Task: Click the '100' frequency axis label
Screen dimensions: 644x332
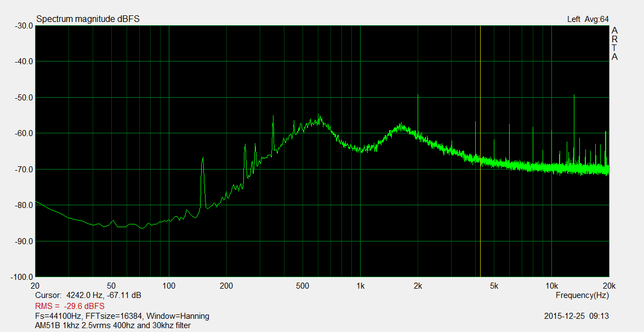Action: coord(169,286)
